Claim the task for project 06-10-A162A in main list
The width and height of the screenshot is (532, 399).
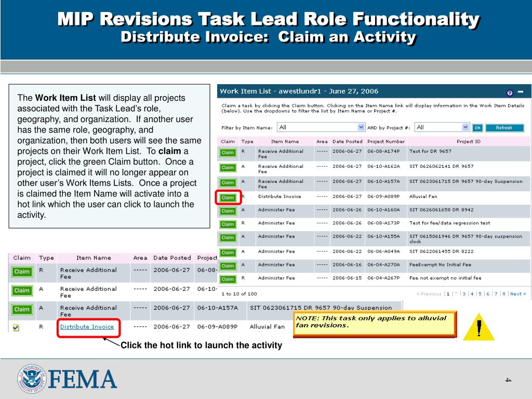pyautogui.click(x=228, y=168)
